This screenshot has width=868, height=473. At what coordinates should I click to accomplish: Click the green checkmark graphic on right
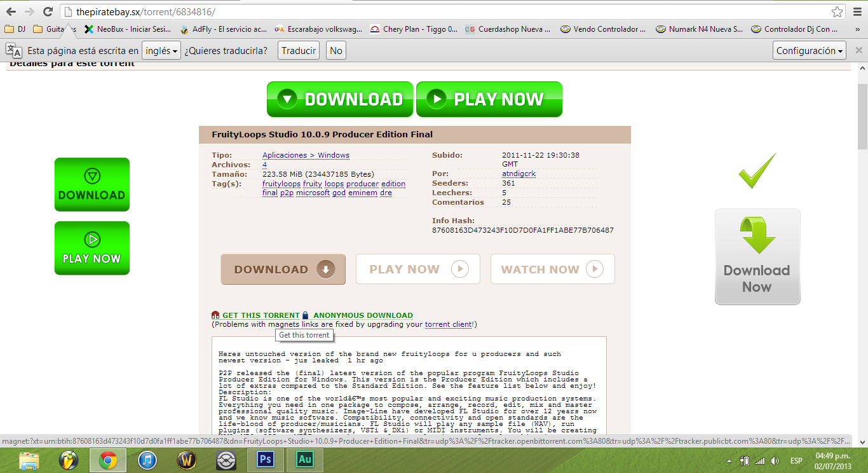point(757,170)
